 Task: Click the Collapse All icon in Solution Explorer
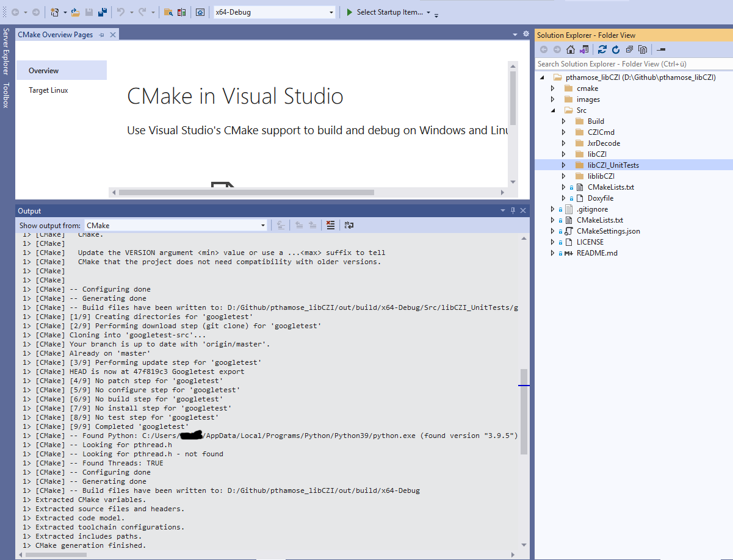click(x=629, y=49)
